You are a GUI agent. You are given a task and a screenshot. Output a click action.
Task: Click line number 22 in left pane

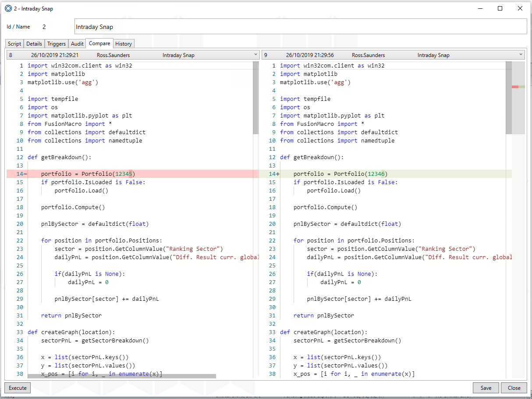(x=20, y=241)
